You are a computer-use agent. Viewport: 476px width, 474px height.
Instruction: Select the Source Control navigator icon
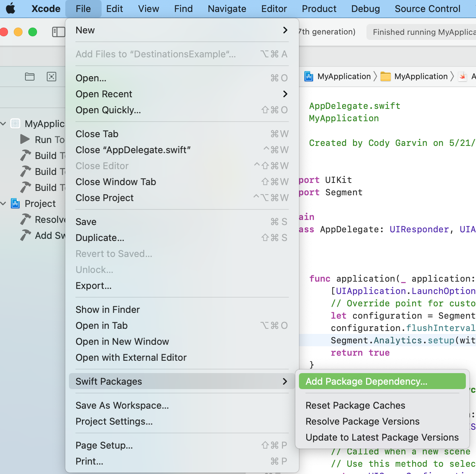pos(52,77)
